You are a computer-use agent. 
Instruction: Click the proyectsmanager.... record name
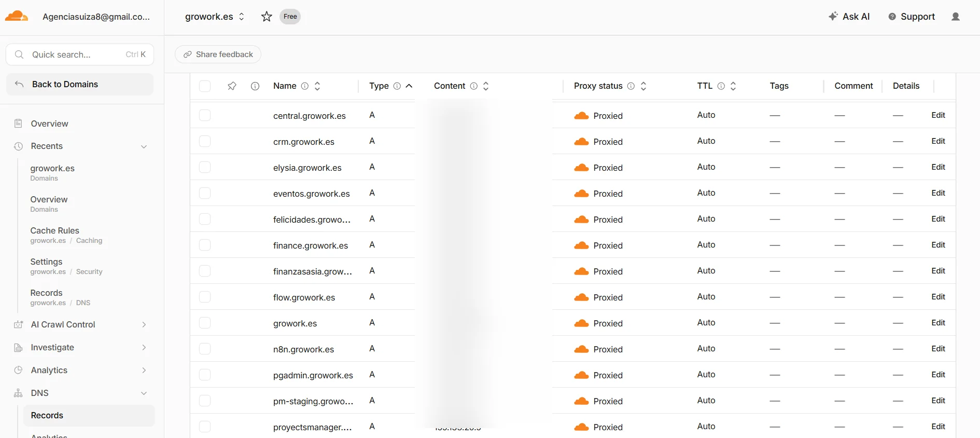(312, 427)
